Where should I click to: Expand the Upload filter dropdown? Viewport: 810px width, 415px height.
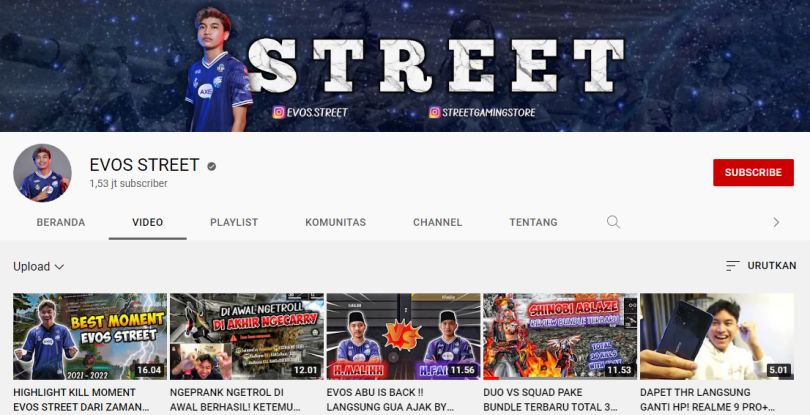(39, 267)
